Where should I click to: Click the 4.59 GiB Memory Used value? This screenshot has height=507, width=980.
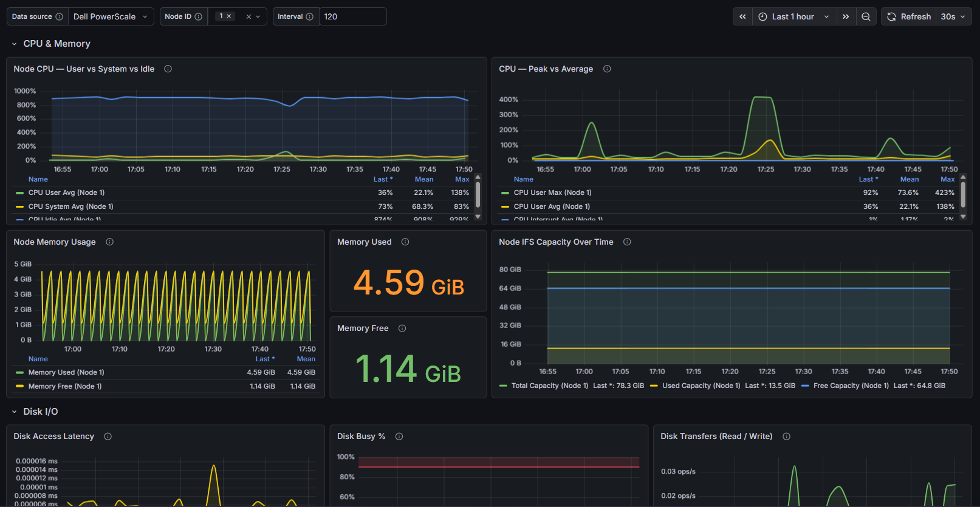[x=408, y=283]
